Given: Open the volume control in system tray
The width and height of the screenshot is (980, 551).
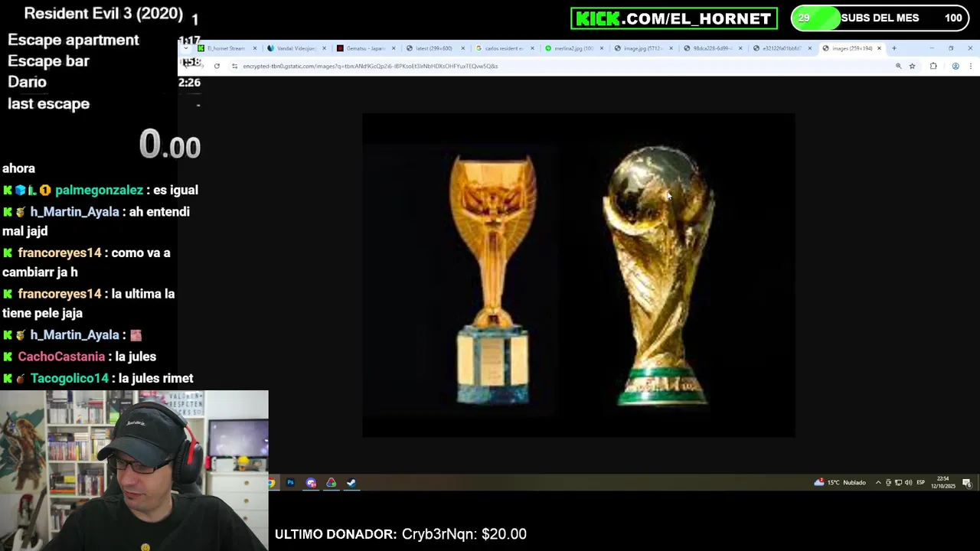Looking at the screenshot, I should (908, 483).
